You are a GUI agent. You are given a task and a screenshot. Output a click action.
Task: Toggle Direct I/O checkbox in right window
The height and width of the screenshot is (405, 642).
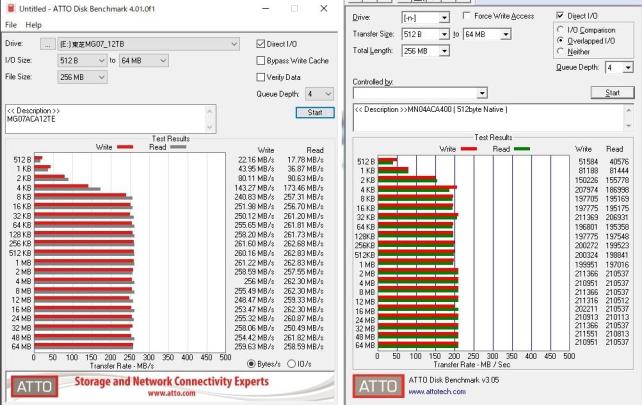(x=560, y=16)
